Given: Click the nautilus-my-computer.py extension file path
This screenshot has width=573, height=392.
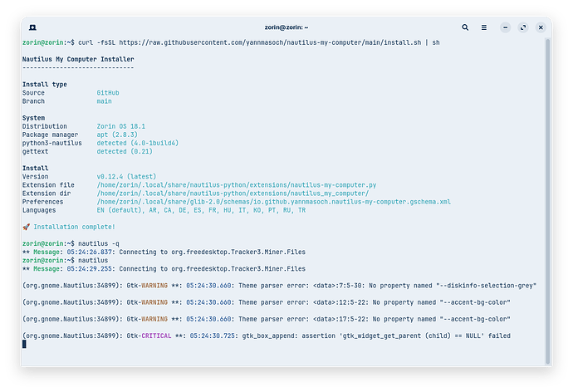Looking at the screenshot, I should click(237, 185).
